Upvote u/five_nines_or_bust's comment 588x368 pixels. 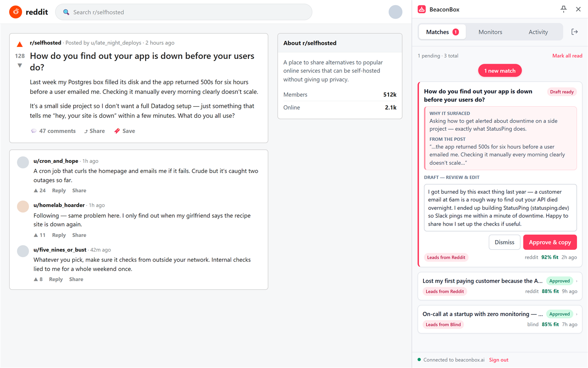coord(36,279)
